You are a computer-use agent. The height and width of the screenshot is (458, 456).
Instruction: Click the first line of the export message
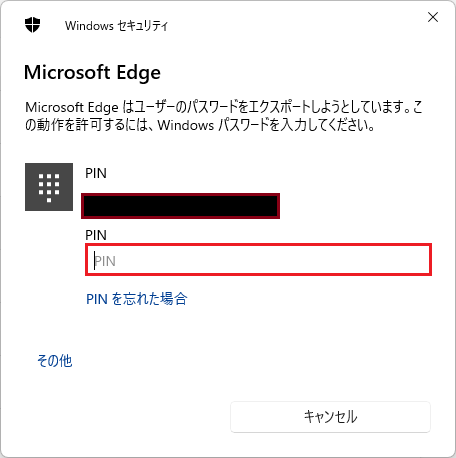click(224, 107)
